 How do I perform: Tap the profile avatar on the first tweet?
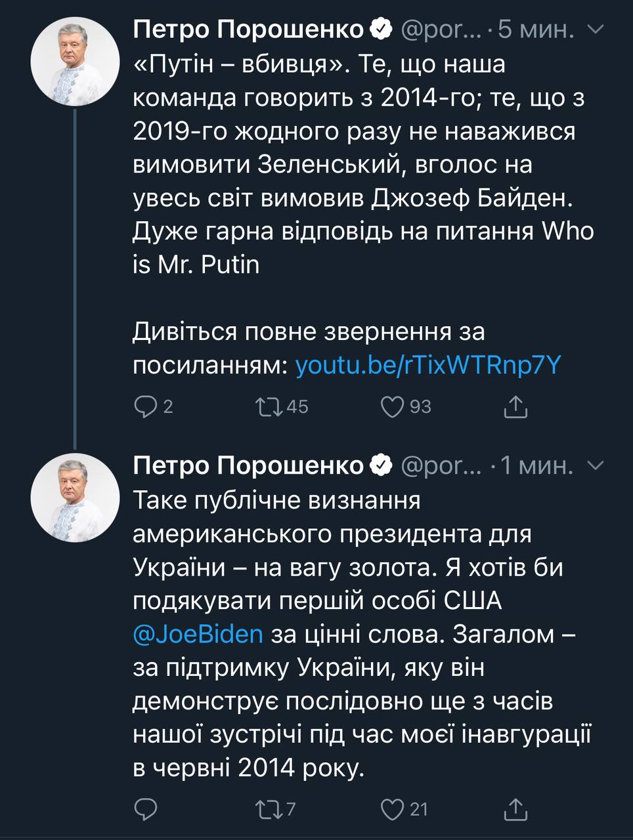(x=75, y=62)
